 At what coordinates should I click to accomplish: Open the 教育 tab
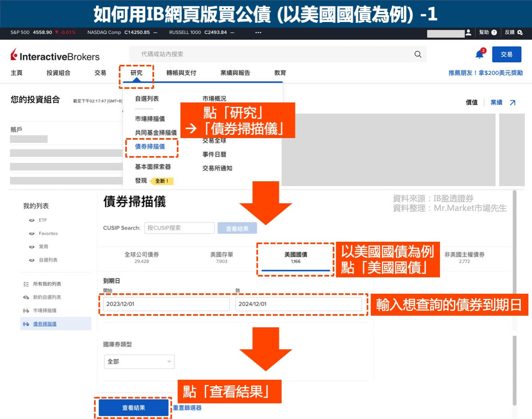280,73
